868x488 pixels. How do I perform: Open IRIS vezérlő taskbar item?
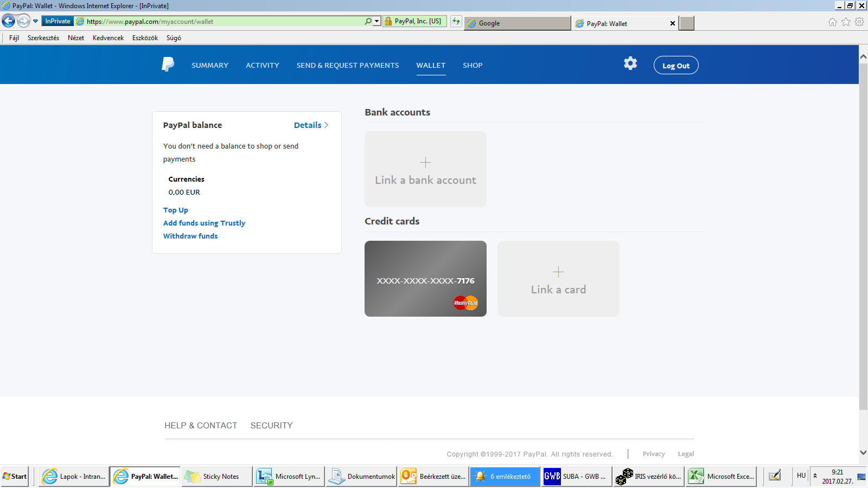[649, 477]
